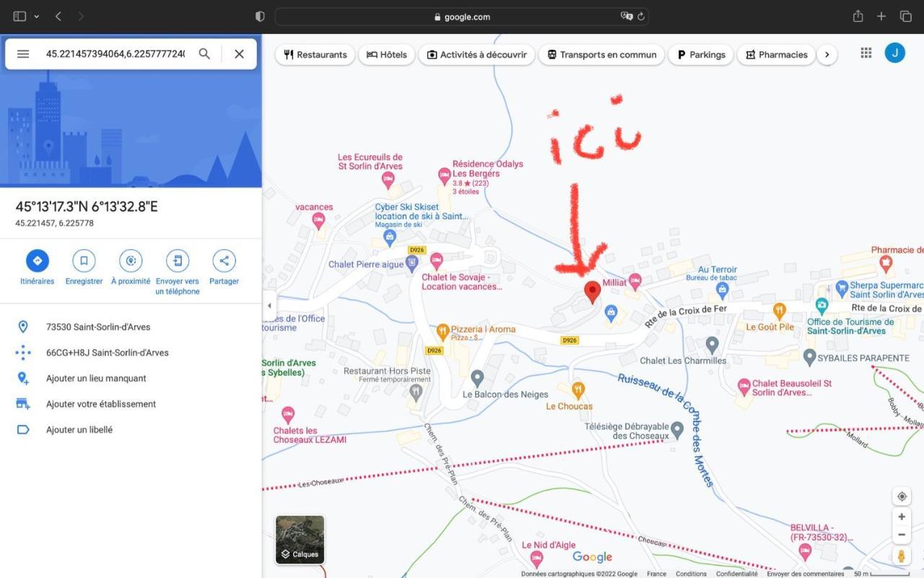
Task: Click the red dropped location pin
Action: tap(593, 292)
